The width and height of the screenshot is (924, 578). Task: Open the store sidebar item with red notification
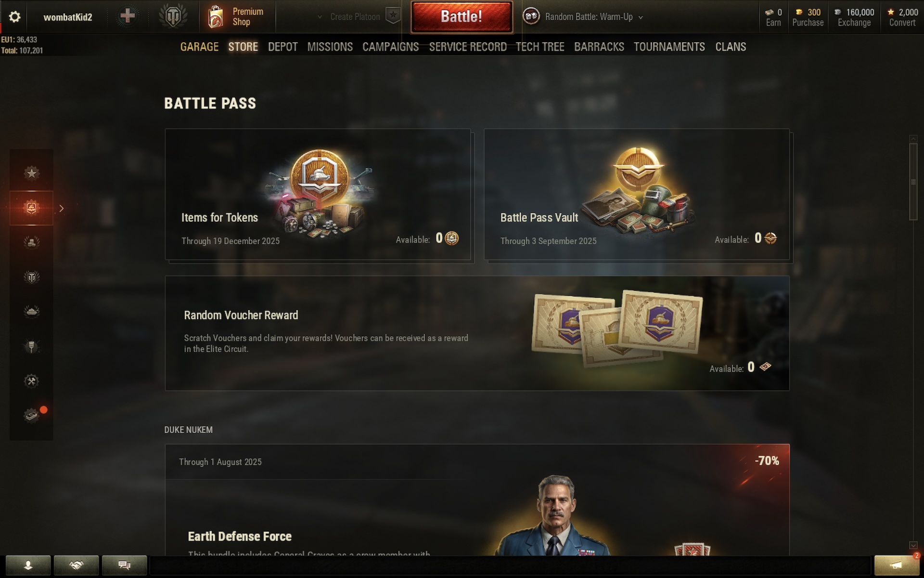(32, 415)
